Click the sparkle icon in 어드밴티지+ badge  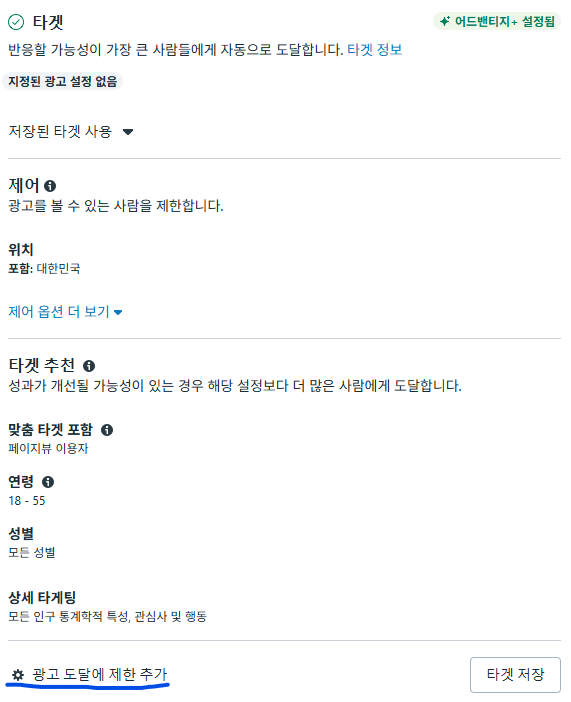coord(445,21)
